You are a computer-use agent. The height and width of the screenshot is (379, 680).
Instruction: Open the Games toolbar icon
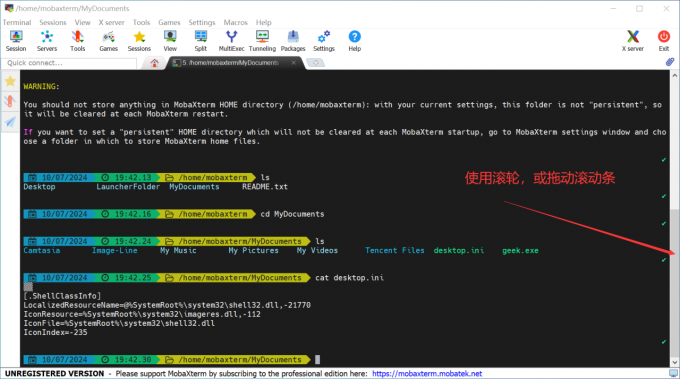click(x=108, y=41)
